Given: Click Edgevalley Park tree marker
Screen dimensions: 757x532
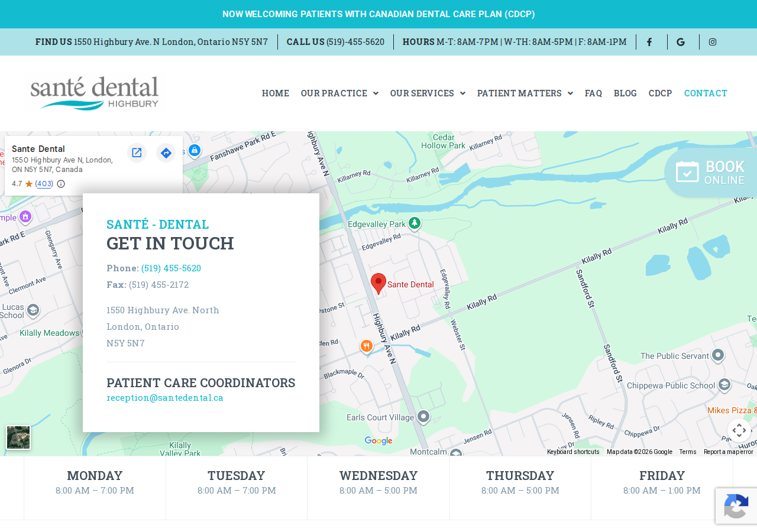Looking at the screenshot, I should coord(415,223).
